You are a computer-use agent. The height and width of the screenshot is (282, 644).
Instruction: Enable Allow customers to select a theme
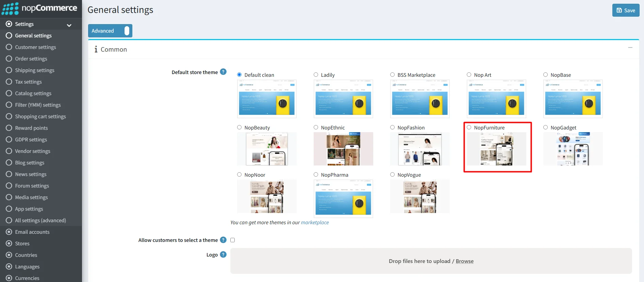(x=233, y=240)
